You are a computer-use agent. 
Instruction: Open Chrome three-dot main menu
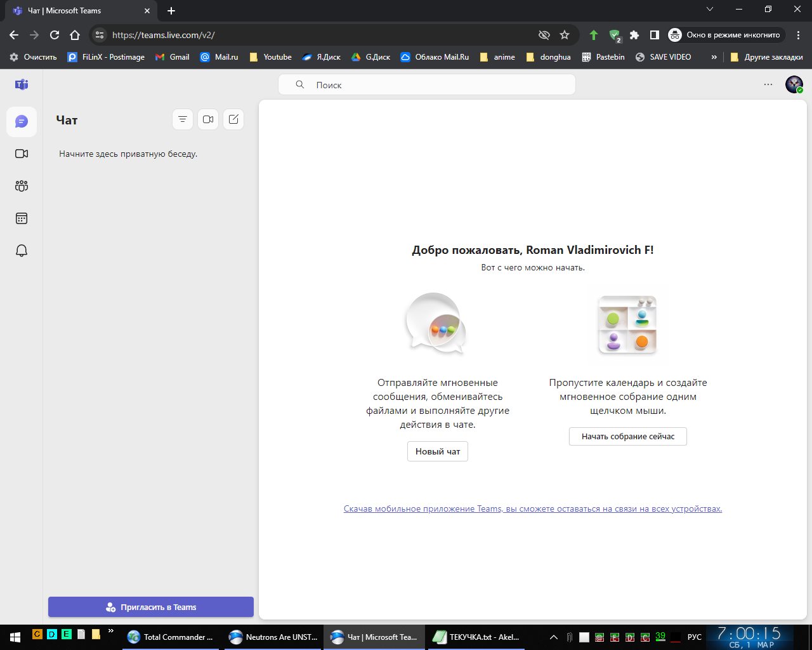point(799,35)
